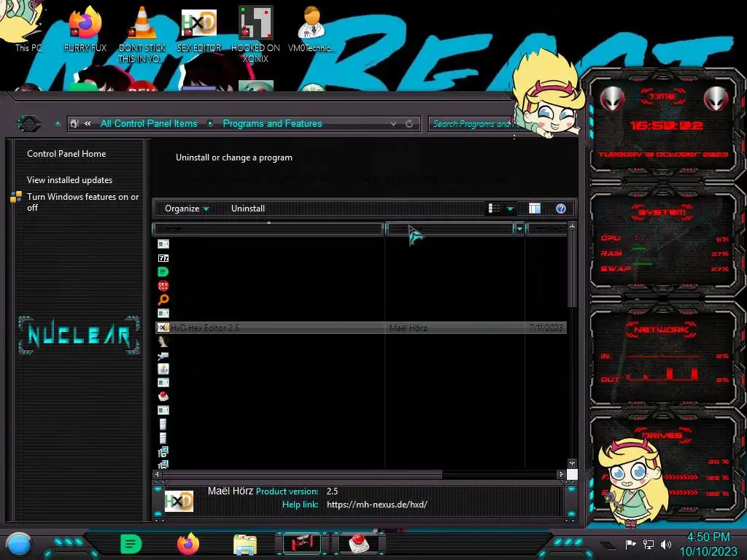Viewport: 747px width, 560px height.
Task: Change view using the list view icon
Action: [x=494, y=209]
